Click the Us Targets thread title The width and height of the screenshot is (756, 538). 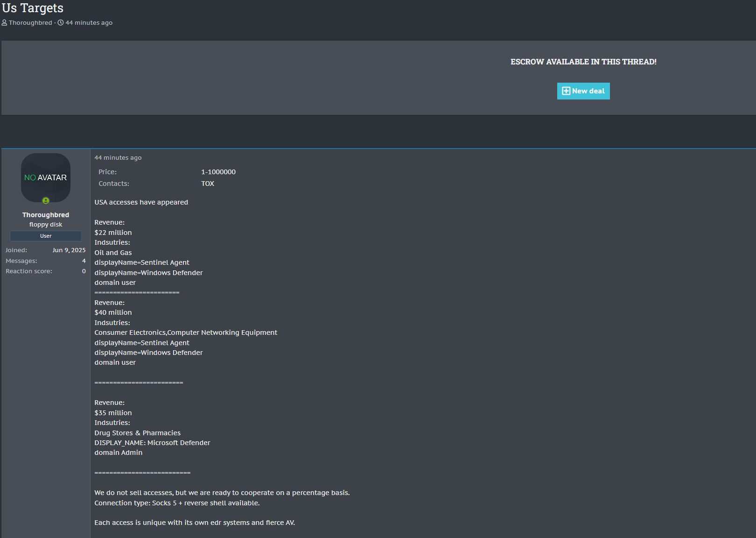tap(33, 8)
